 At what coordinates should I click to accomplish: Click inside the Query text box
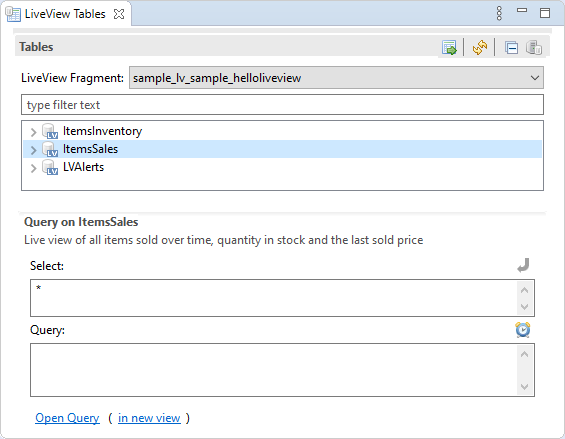pyautogui.click(x=274, y=370)
